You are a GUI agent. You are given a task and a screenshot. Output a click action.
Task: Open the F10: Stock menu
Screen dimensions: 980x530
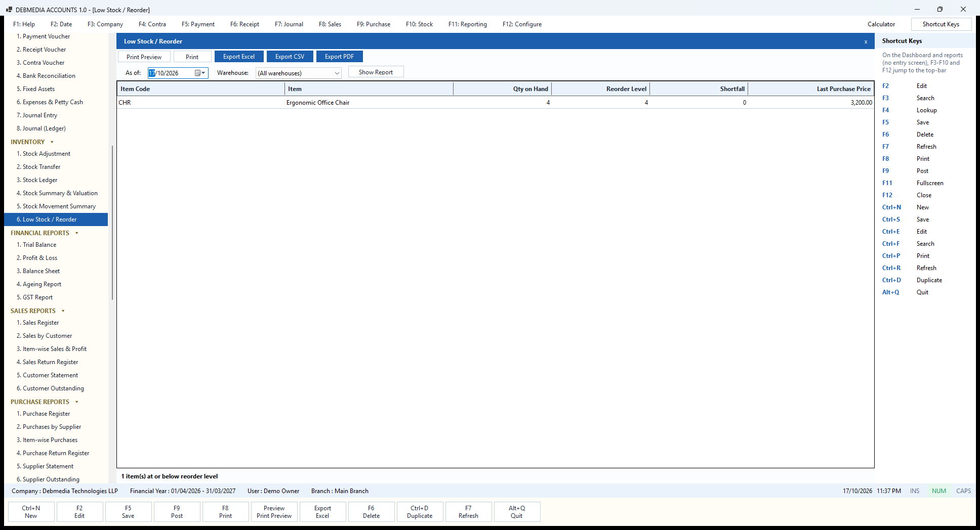pyautogui.click(x=419, y=24)
